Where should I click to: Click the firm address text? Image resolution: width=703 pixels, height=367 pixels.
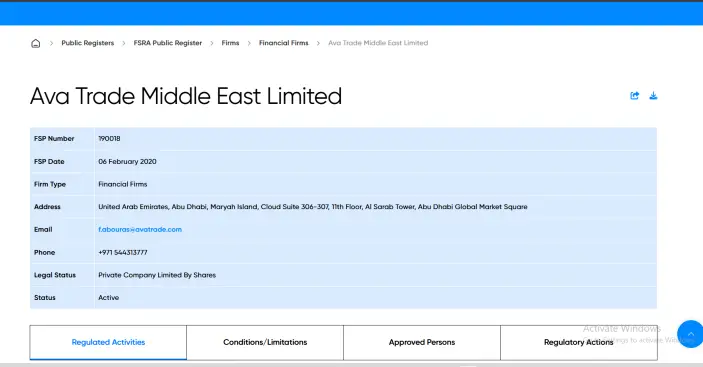tap(313, 207)
